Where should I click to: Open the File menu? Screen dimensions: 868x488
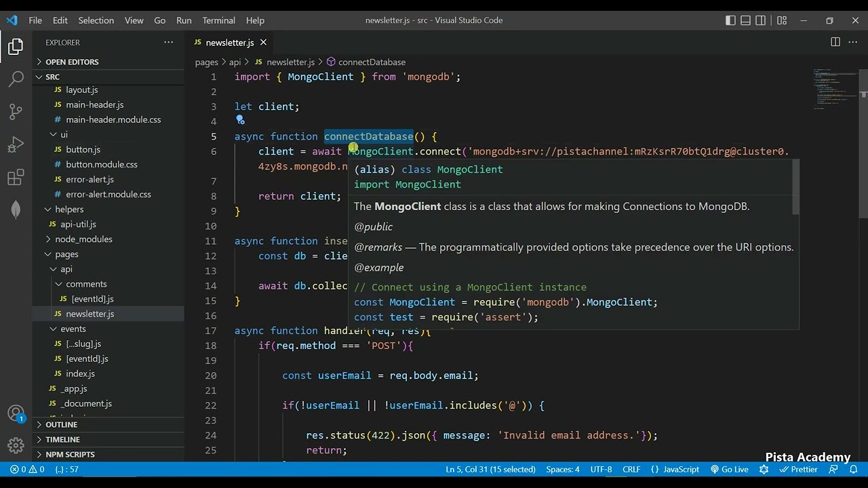click(35, 20)
